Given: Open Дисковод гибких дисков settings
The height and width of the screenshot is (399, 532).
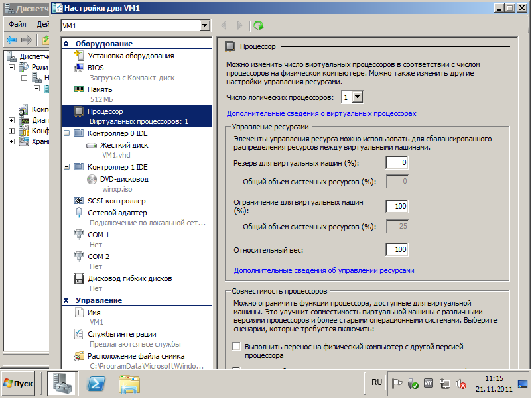Looking at the screenshot, I should 129,278.
